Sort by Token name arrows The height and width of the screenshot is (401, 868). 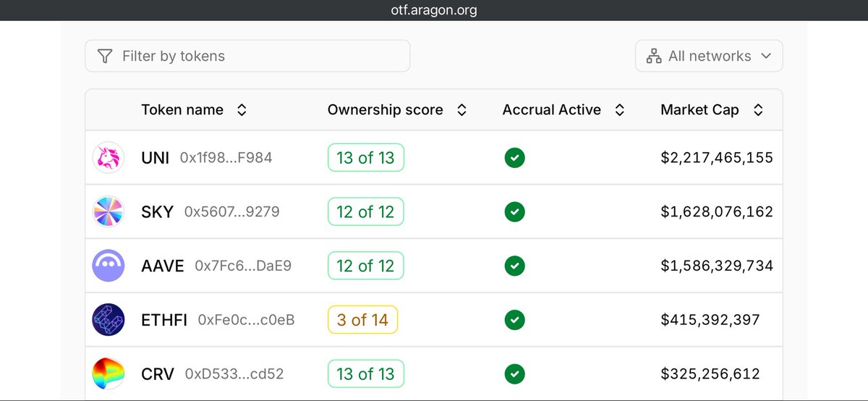(242, 110)
